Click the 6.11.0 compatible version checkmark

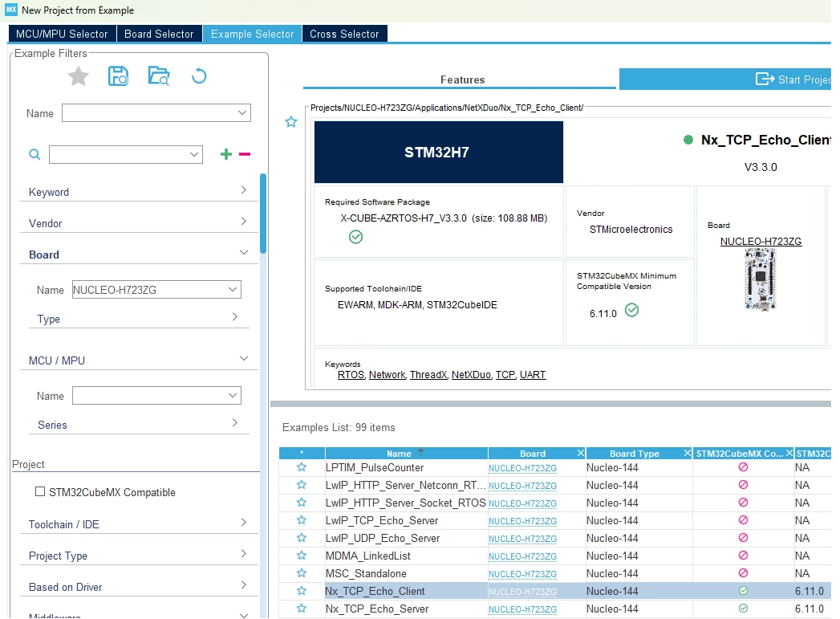coord(632,311)
